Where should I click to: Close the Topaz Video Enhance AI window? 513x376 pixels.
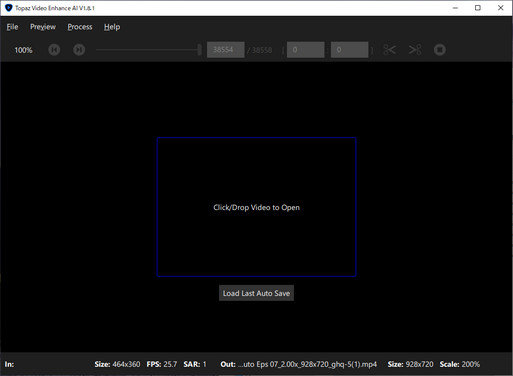point(500,8)
